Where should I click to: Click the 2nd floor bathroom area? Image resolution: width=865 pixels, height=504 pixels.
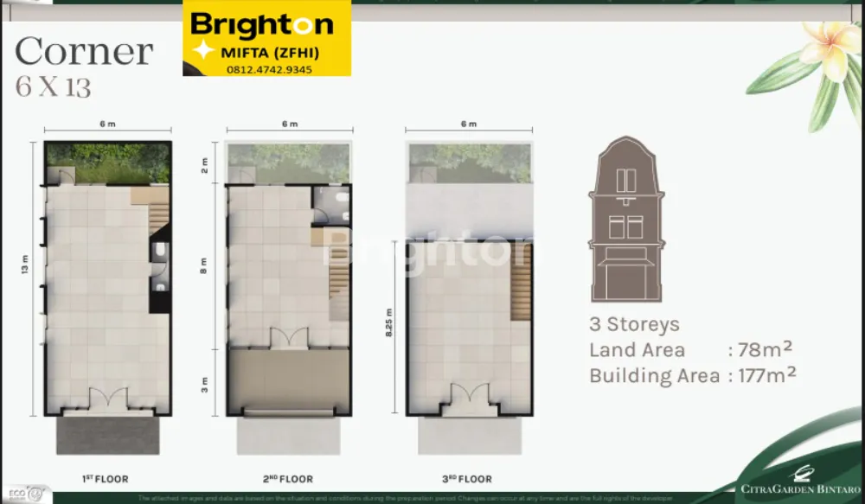[331, 205]
